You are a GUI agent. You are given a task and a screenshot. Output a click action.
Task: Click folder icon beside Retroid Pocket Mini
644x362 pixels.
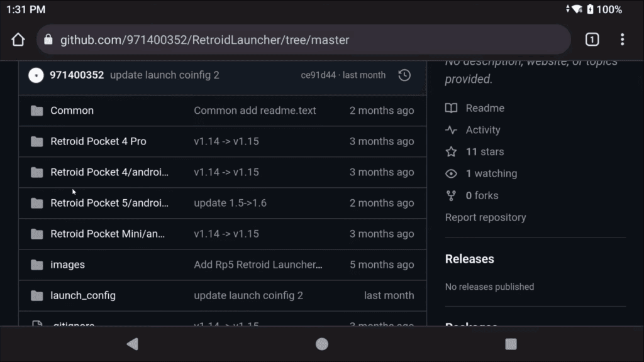[37, 234]
